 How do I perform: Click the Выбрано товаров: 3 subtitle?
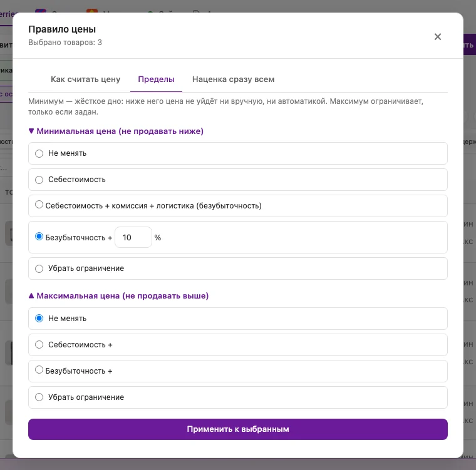[x=65, y=43]
